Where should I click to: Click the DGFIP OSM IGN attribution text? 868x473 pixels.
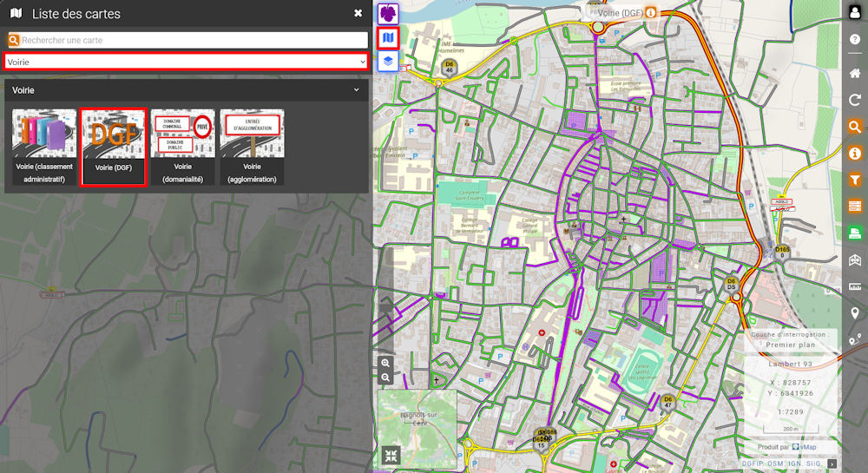(x=781, y=463)
